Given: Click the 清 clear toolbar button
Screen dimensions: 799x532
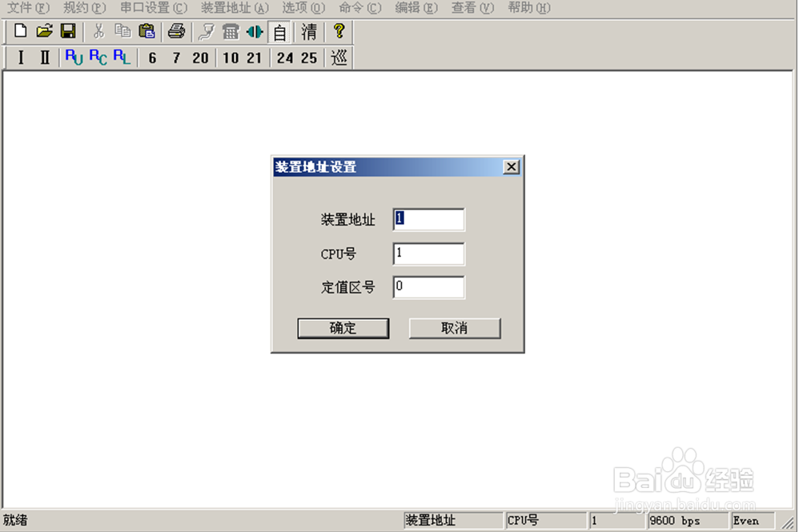Looking at the screenshot, I should click(x=309, y=31).
